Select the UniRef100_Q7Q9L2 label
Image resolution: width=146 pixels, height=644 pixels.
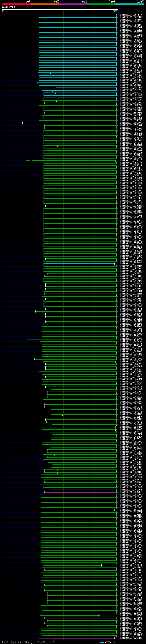pos(131,635)
